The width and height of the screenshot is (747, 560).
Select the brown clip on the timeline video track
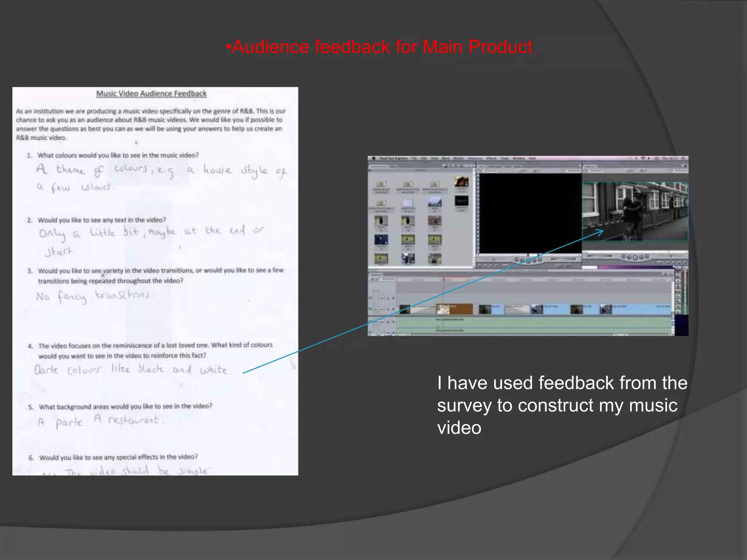point(461,309)
